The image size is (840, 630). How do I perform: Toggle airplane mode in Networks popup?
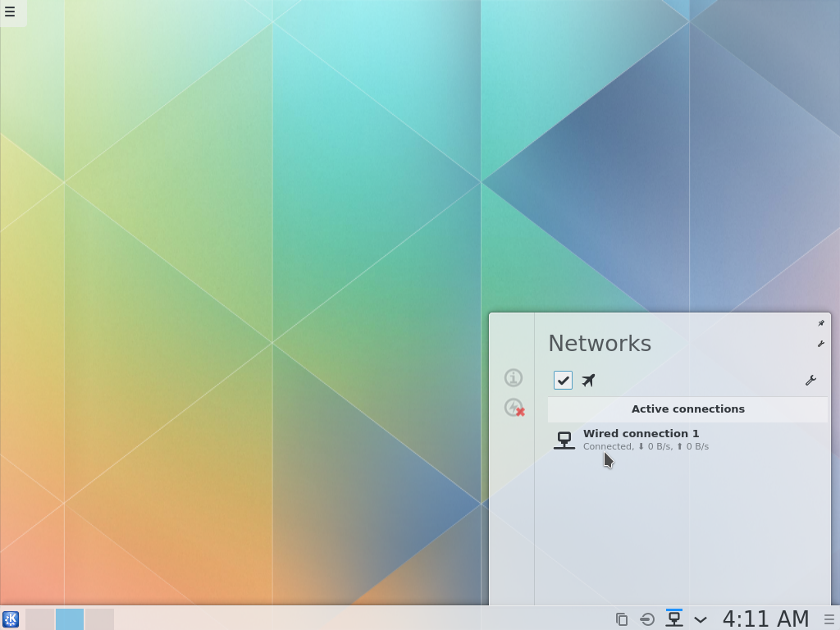[589, 380]
